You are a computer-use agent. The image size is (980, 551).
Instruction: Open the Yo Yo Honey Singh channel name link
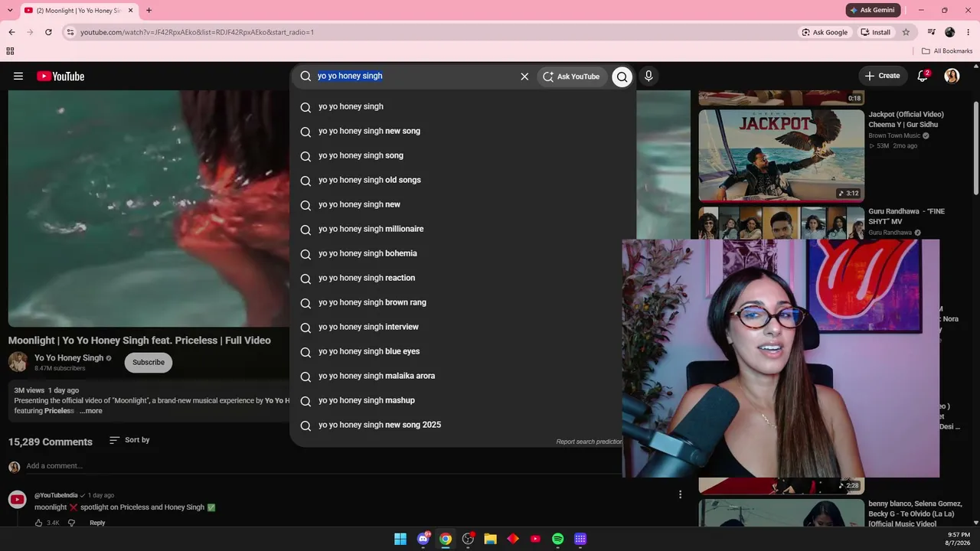69,357
